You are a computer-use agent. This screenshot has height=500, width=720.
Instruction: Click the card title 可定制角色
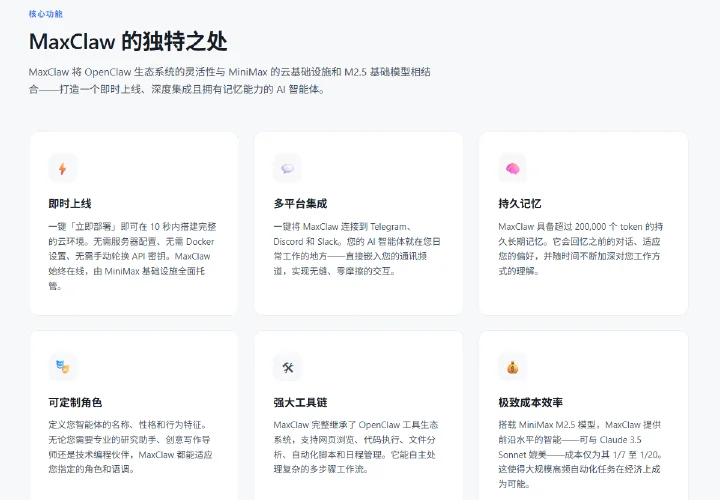(x=75, y=402)
